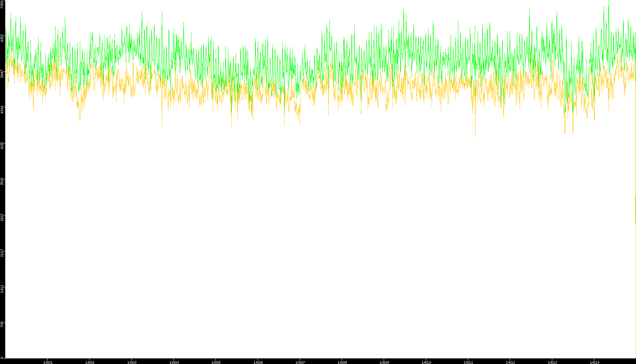Click the 14:01 time axis label
636x364 pixels.
point(48,362)
